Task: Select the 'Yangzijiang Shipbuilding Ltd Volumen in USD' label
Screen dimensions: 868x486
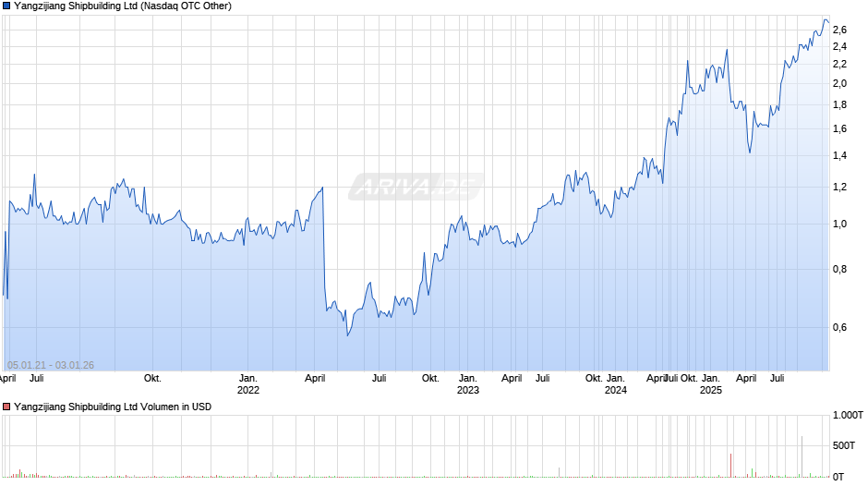Action: click(x=113, y=407)
